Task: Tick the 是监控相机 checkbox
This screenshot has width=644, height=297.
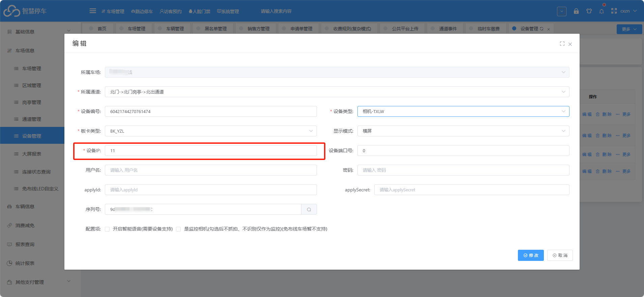Action: coord(178,229)
